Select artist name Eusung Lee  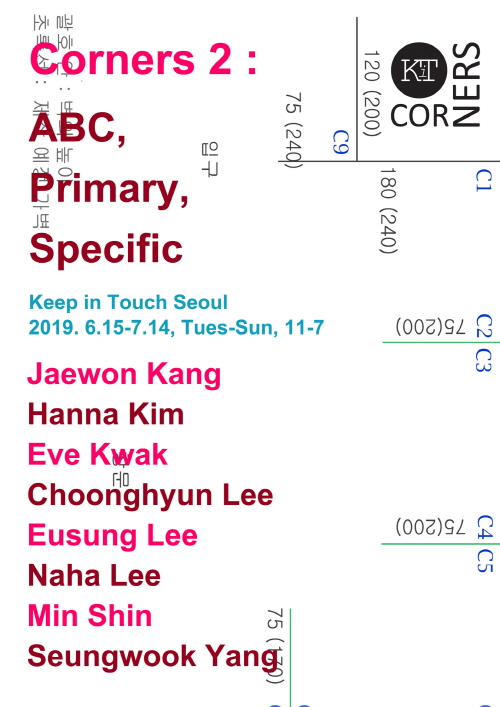point(113,536)
